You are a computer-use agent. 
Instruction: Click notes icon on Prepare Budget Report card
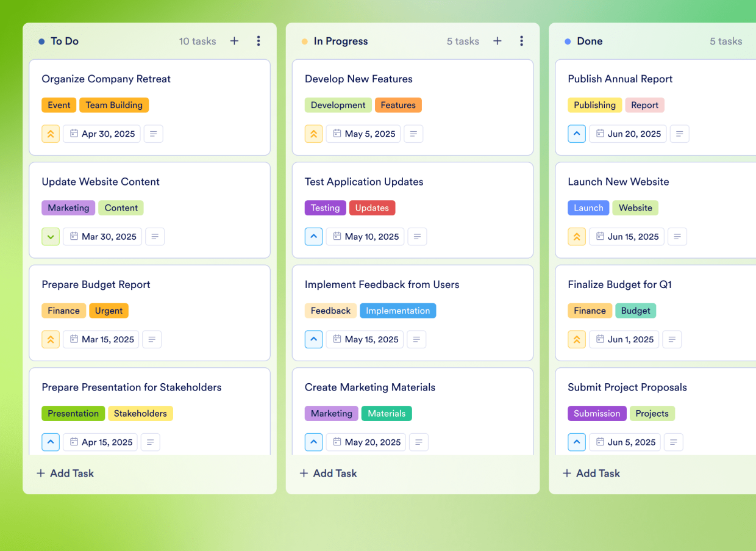152,339
